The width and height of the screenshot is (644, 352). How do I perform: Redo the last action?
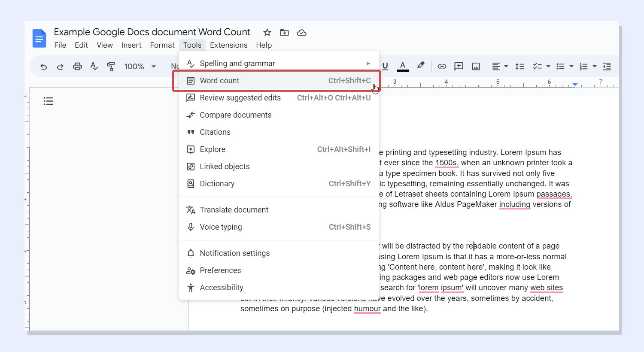click(60, 66)
